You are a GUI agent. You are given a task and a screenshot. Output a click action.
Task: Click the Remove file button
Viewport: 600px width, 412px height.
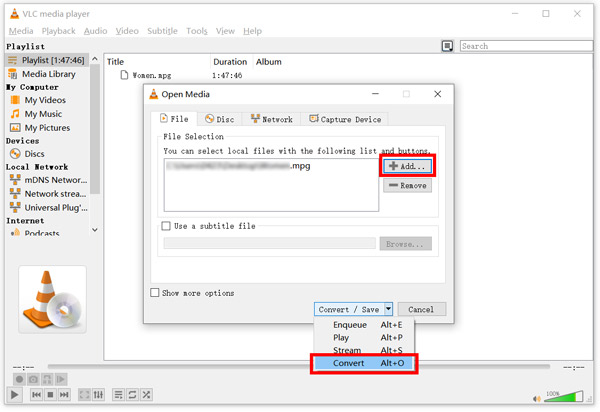tap(408, 186)
